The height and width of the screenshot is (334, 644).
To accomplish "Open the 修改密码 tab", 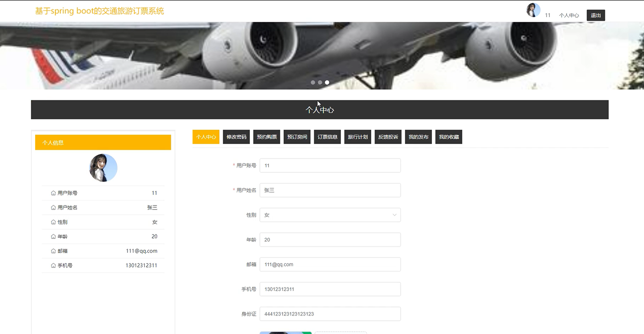I will pos(236,137).
